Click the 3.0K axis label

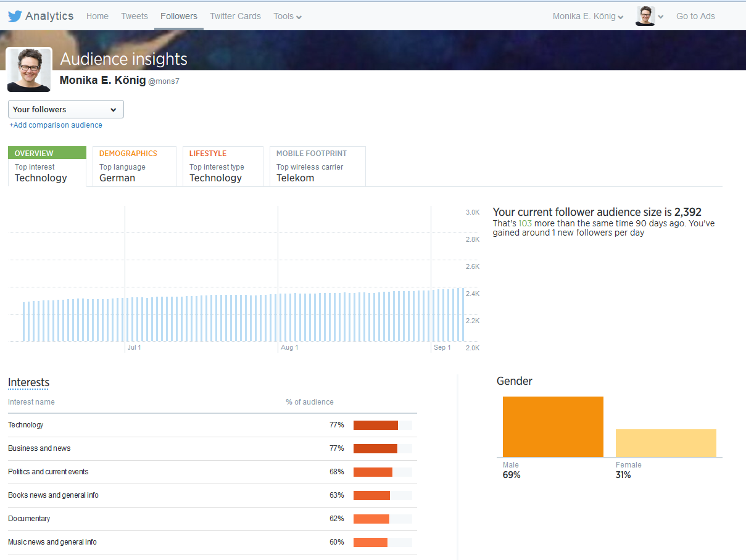click(473, 212)
